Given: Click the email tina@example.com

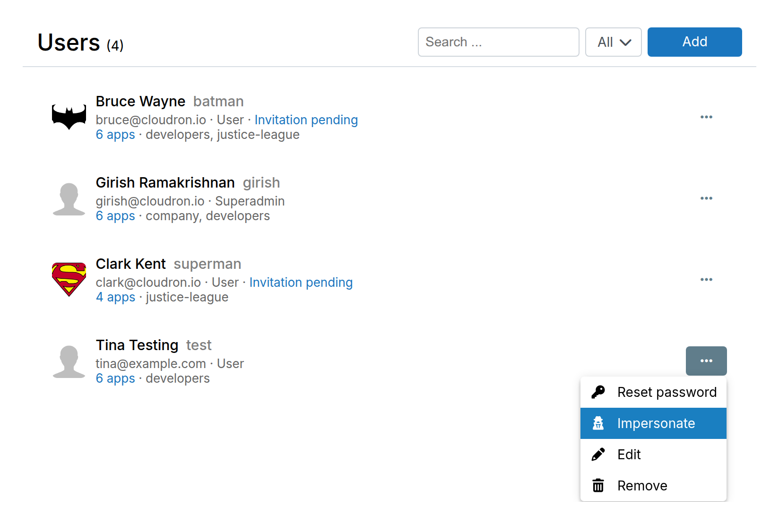Looking at the screenshot, I should [x=151, y=364].
